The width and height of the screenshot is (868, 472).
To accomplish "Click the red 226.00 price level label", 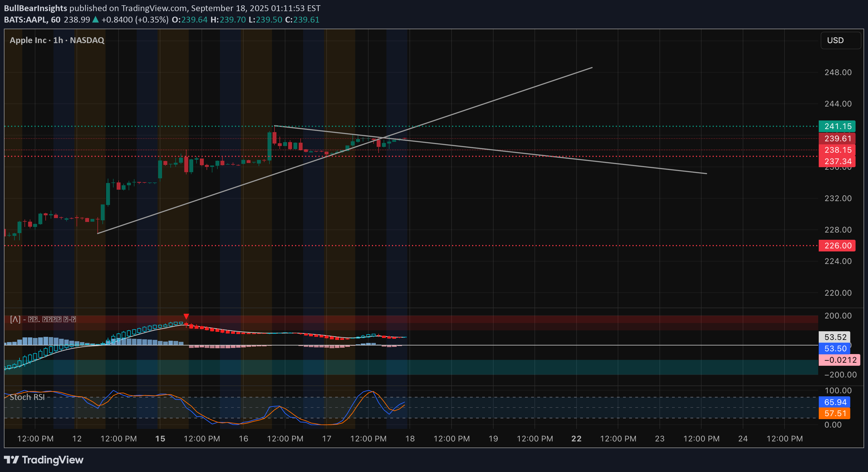I will click(x=837, y=245).
